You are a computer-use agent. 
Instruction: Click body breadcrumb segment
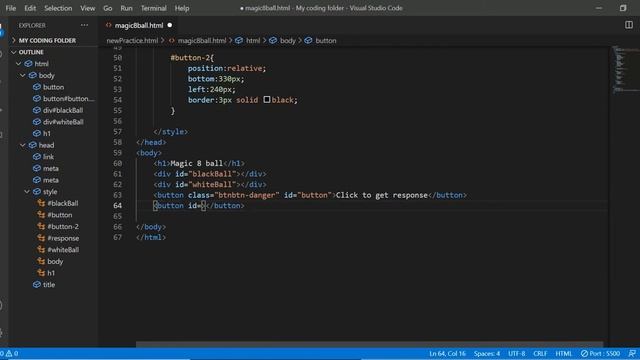click(x=287, y=40)
